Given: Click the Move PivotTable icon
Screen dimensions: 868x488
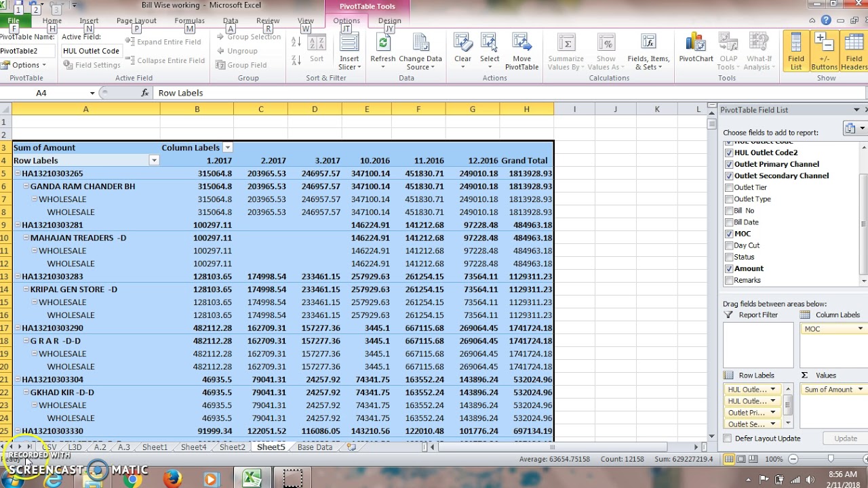Looking at the screenshot, I should coord(521,43).
